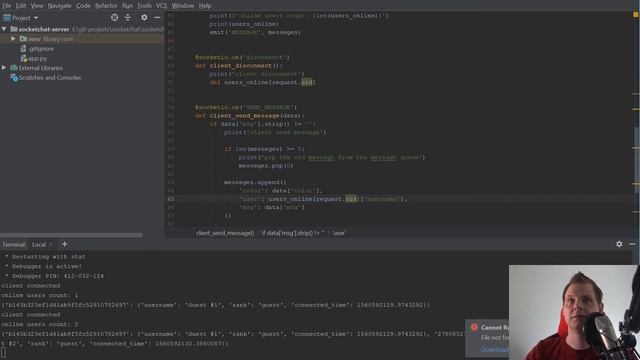The height and width of the screenshot is (360, 640).
Task: Open the File menu
Action: [7, 6]
